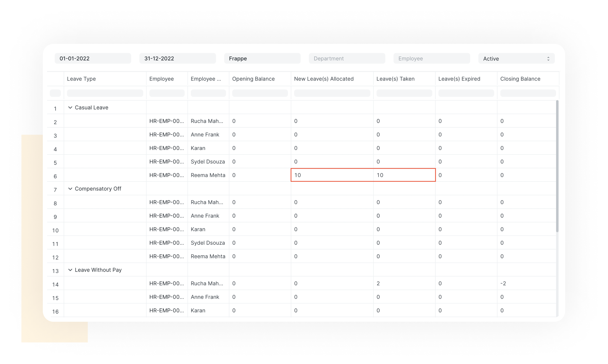Select Leaves Taken 2 in row 14
Image resolution: width=608 pixels, height=364 pixels.
pyautogui.click(x=404, y=283)
